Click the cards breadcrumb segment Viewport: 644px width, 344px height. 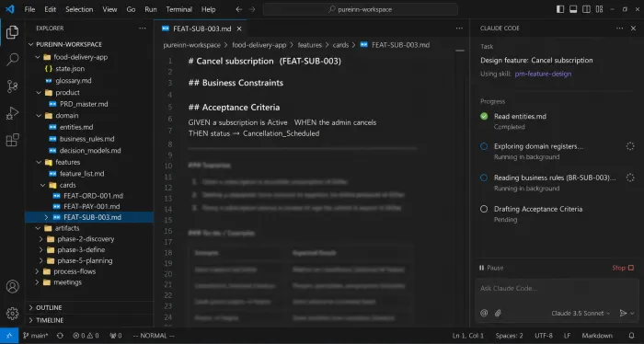(x=340, y=45)
